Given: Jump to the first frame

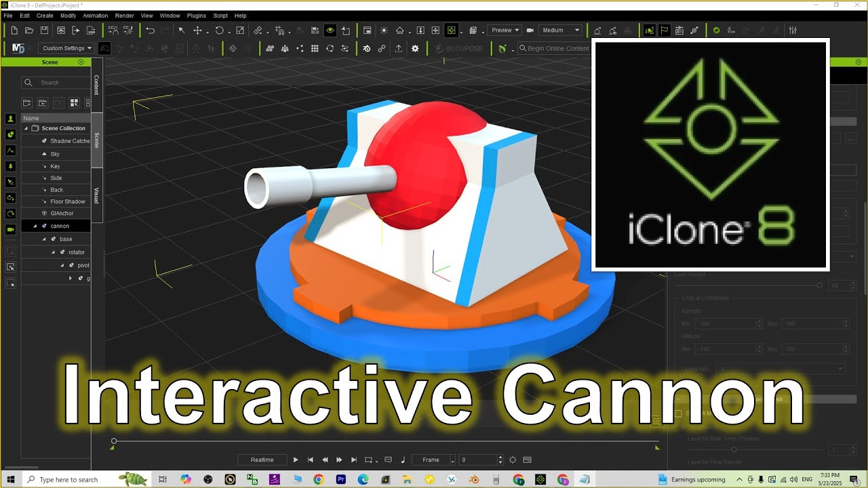Looking at the screenshot, I should click(311, 460).
